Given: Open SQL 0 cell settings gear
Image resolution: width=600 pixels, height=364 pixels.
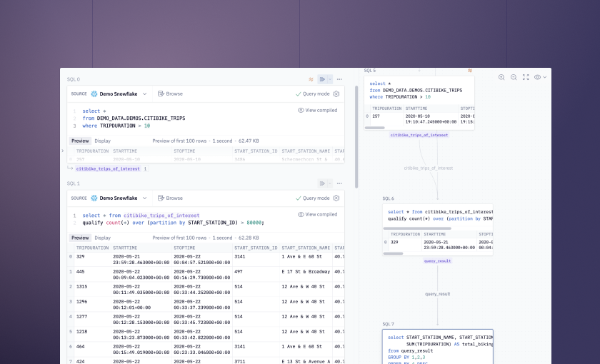Looking at the screenshot, I should (336, 93).
